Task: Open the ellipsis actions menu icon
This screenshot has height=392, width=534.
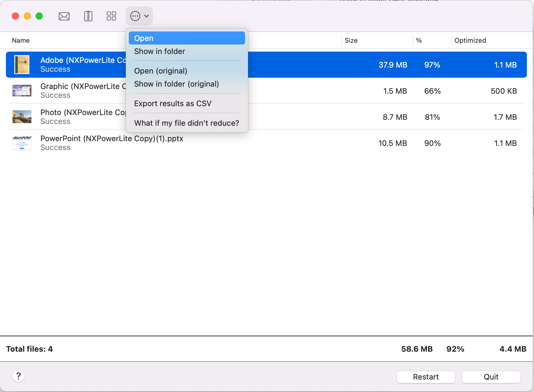Action: (135, 16)
